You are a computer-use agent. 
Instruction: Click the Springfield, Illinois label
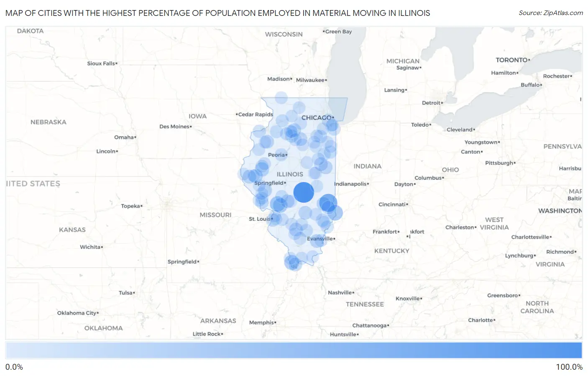269,183
